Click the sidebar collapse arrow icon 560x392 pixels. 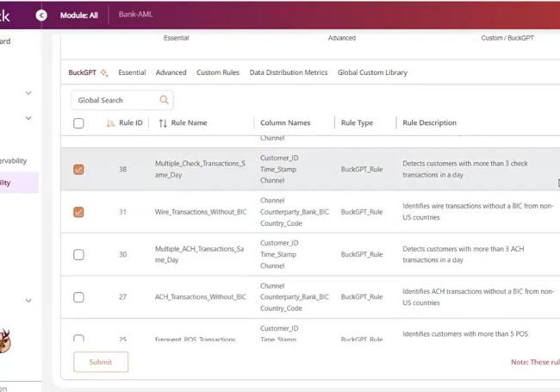(x=41, y=16)
